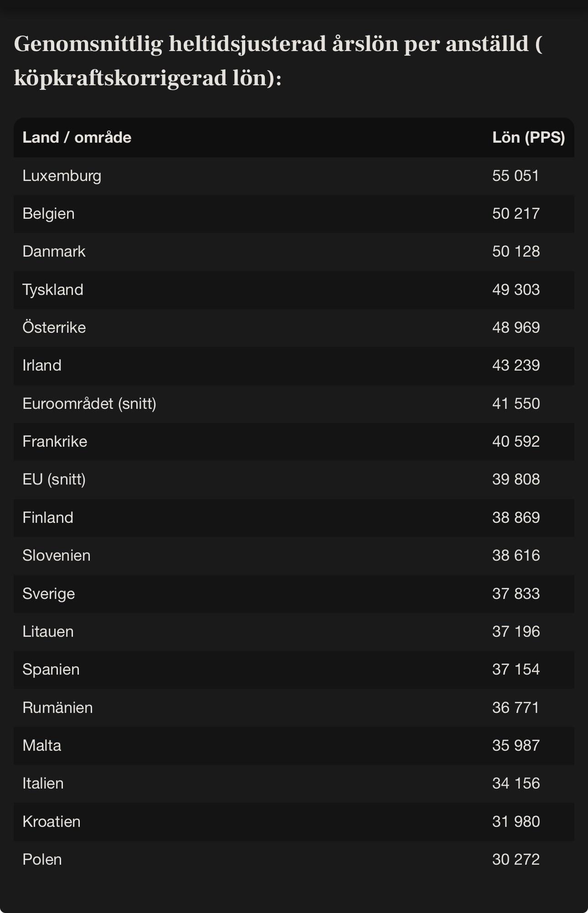Click the "Lön (PPS)" column header

pos(528,138)
